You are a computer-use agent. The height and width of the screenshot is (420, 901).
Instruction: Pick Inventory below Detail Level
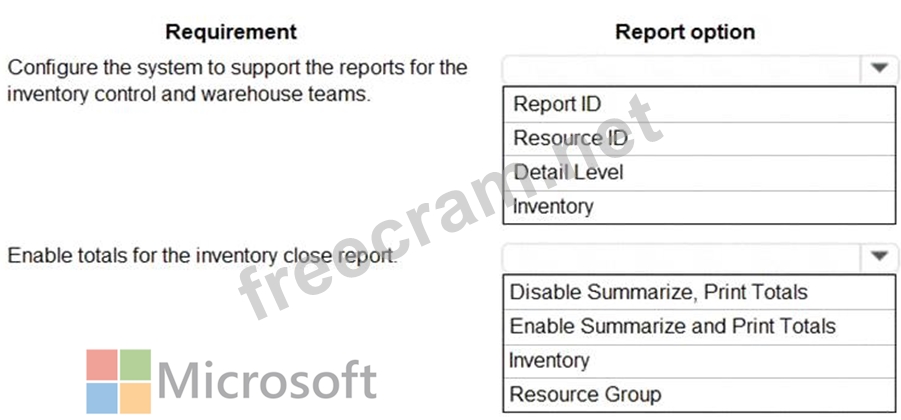click(x=699, y=206)
